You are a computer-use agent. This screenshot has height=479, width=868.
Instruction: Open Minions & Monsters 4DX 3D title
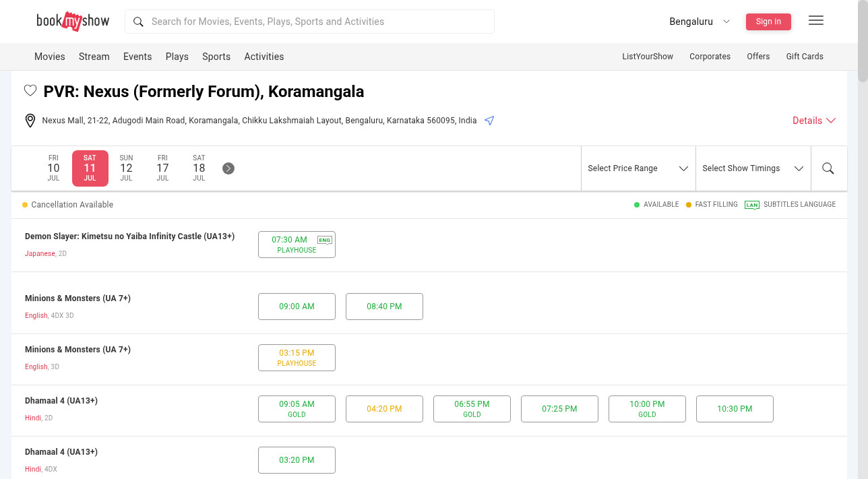coord(77,298)
